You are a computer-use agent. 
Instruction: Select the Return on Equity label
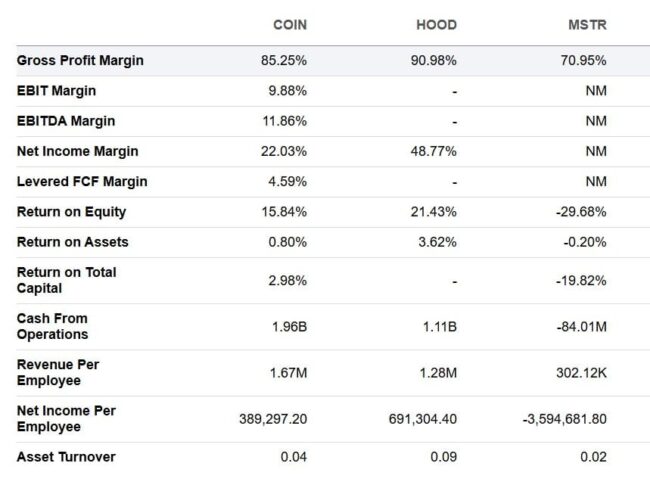pyautogui.click(x=71, y=212)
